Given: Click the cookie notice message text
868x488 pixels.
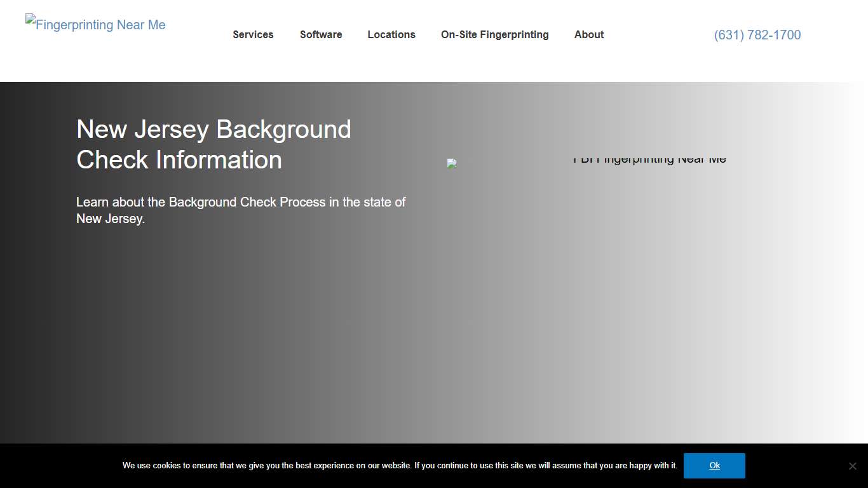Looking at the screenshot, I should click(x=400, y=466).
